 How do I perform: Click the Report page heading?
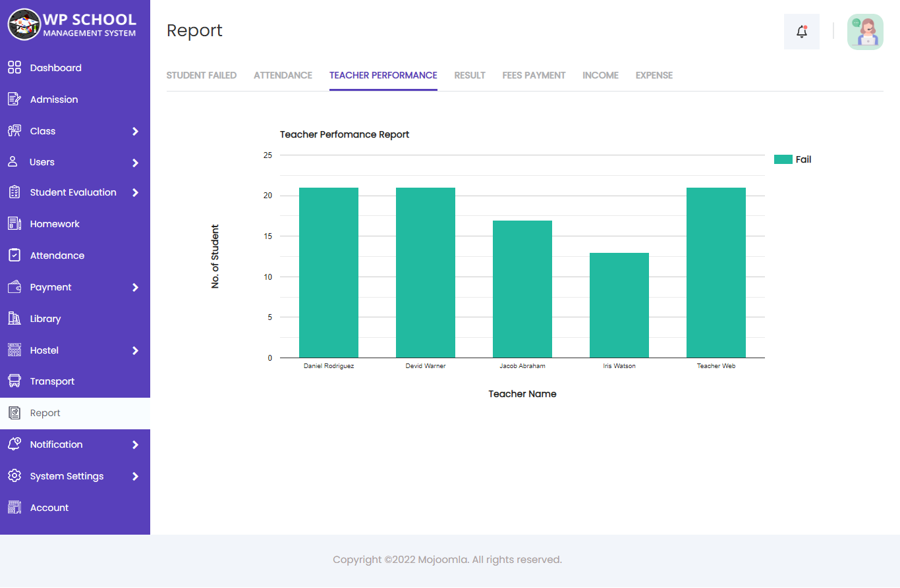coord(194,30)
